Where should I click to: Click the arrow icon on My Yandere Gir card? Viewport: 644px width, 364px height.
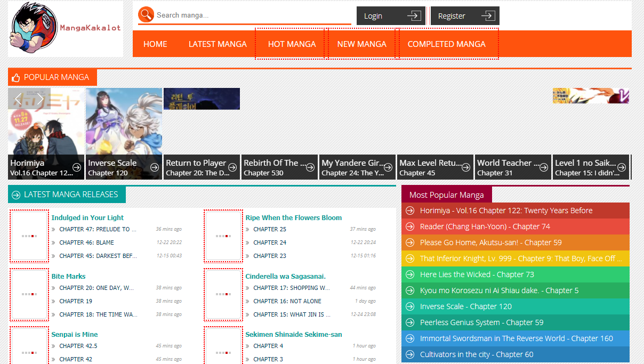[388, 167]
